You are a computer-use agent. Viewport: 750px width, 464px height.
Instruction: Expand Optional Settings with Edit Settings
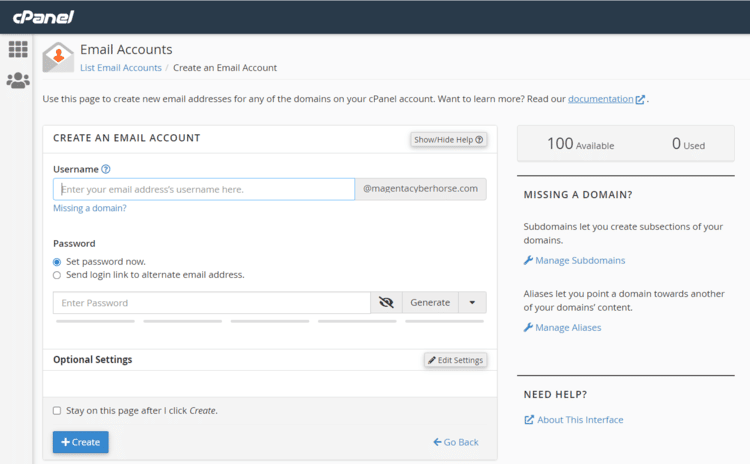click(x=455, y=360)
